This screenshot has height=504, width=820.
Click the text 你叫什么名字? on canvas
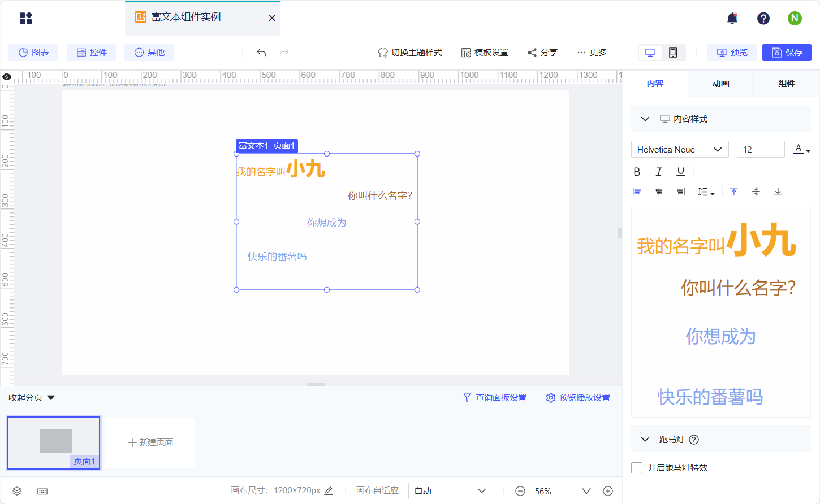[x=380, y=195]
